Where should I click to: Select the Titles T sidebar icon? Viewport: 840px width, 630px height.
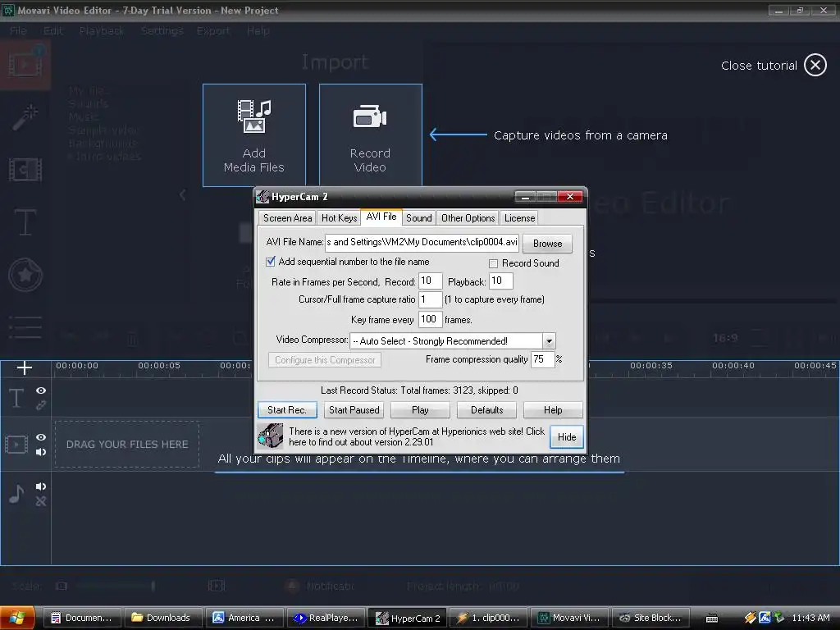coord(25,222)
